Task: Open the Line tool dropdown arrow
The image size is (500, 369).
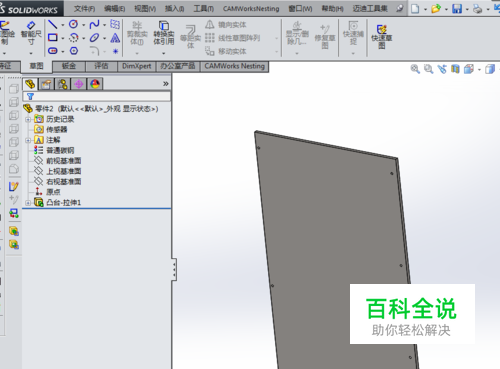Action: point(63,25)
